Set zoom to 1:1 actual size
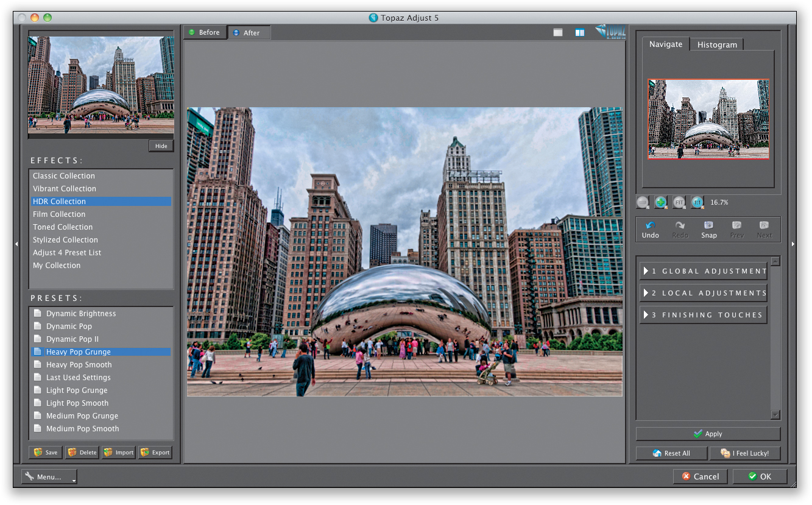Image resolution: width=812 pixels, height=505 pixels. pyautogui.click(x=697, y=202)
